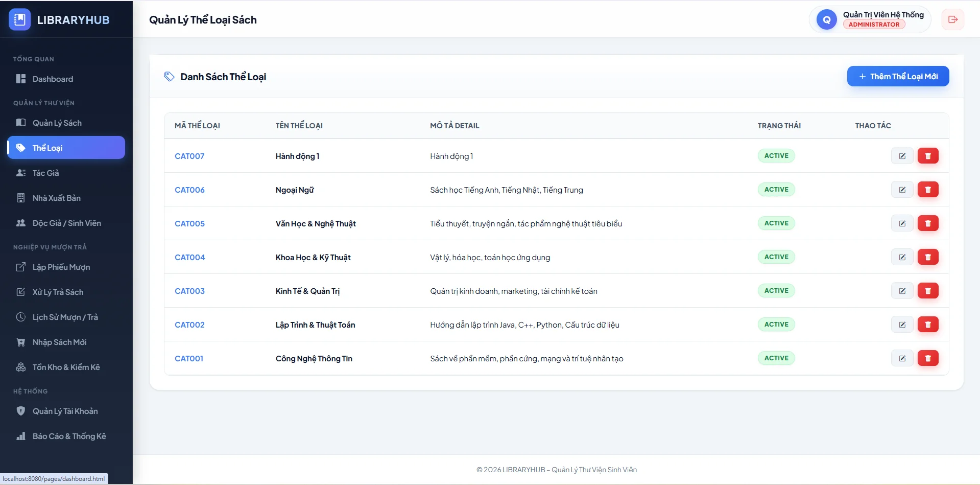
Task: Click the Lập Phiếu Mượn icon
Action: (x=20, y=267)
